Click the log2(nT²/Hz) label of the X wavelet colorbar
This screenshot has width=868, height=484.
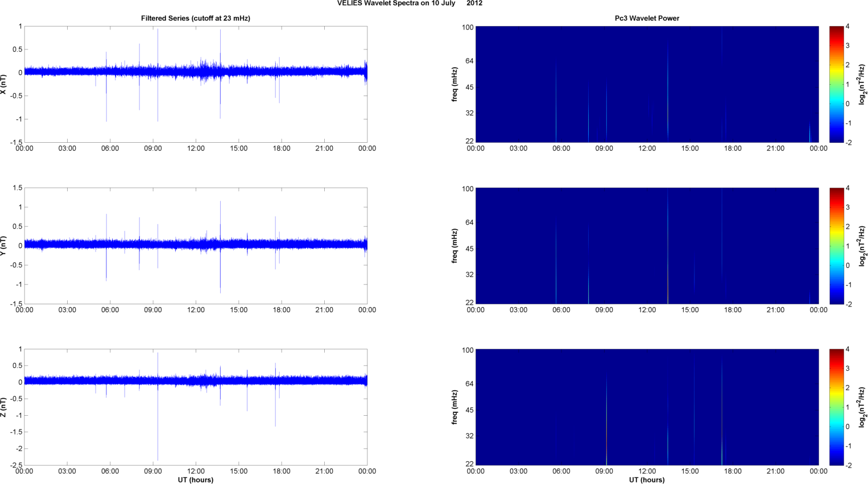tap(862, 84)
